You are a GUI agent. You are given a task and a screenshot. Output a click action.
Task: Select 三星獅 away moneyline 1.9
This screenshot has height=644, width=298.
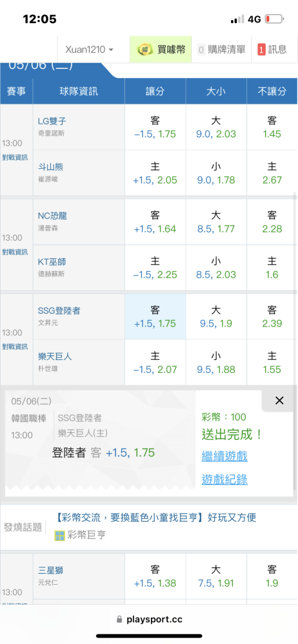[x=272, y=576]
